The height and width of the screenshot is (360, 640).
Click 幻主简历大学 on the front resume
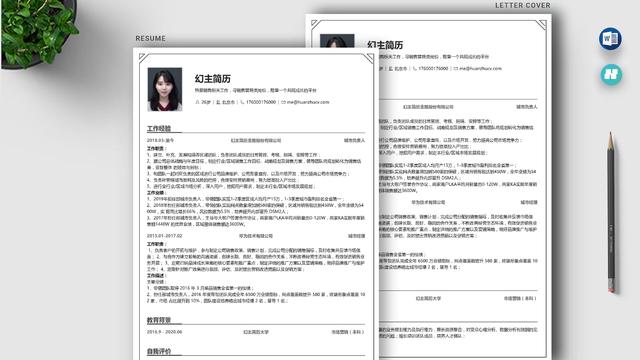256,332
